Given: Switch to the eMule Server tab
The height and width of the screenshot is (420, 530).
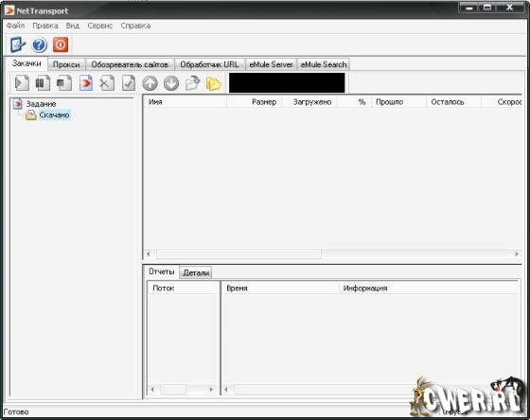Looking at the screenshot, I should click(x=271, y=64).
